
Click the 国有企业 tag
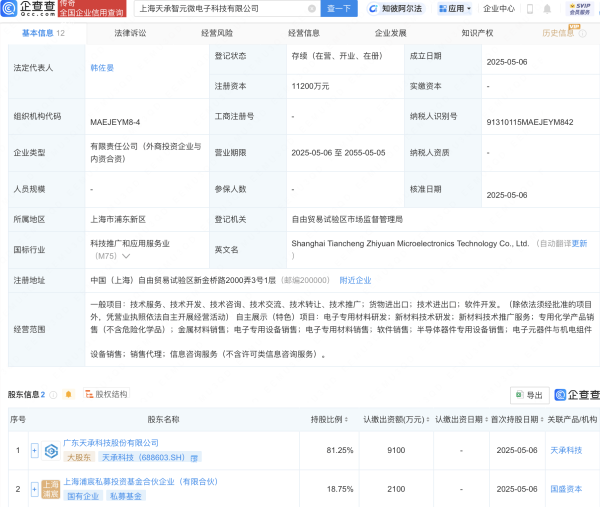coord(83,496)
